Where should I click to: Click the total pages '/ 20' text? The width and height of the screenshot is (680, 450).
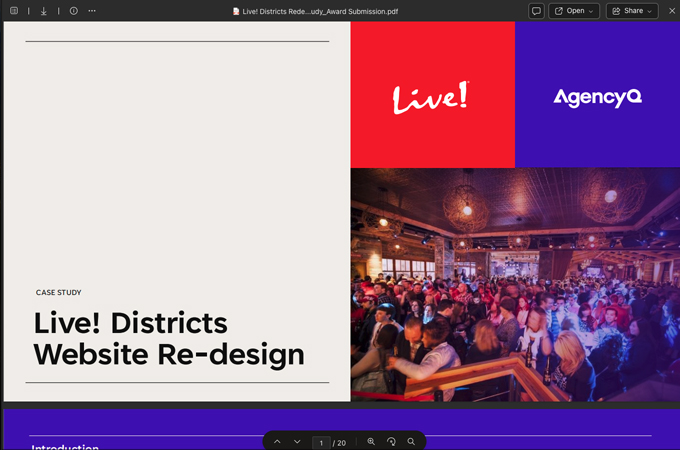(x=339, y=443)
